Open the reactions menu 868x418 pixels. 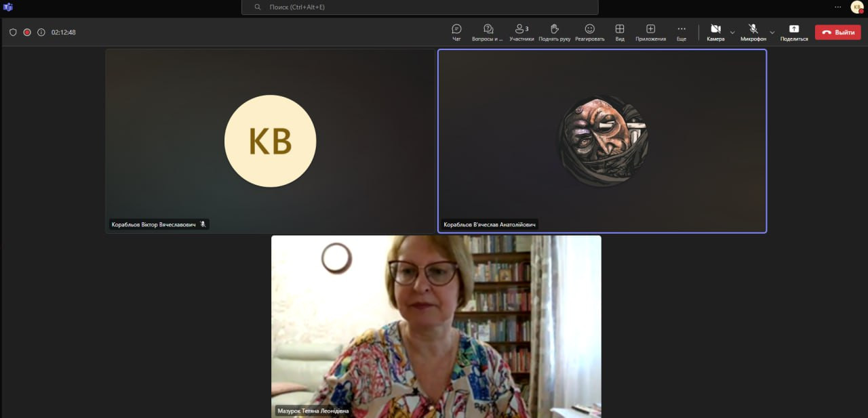(589, 32)
